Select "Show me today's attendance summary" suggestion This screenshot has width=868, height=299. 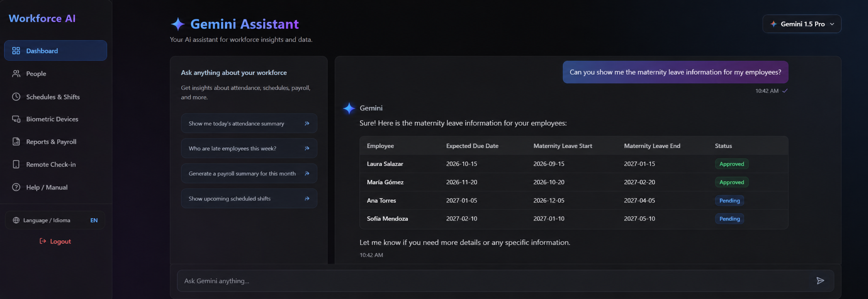(249, 123)
